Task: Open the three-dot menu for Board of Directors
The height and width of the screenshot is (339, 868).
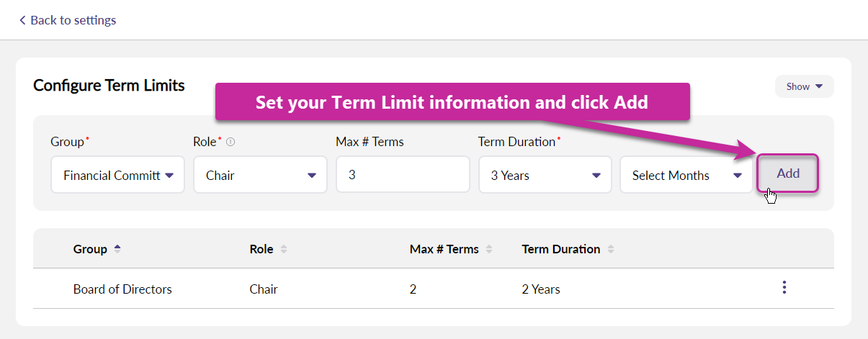Action: click(784, 288)
